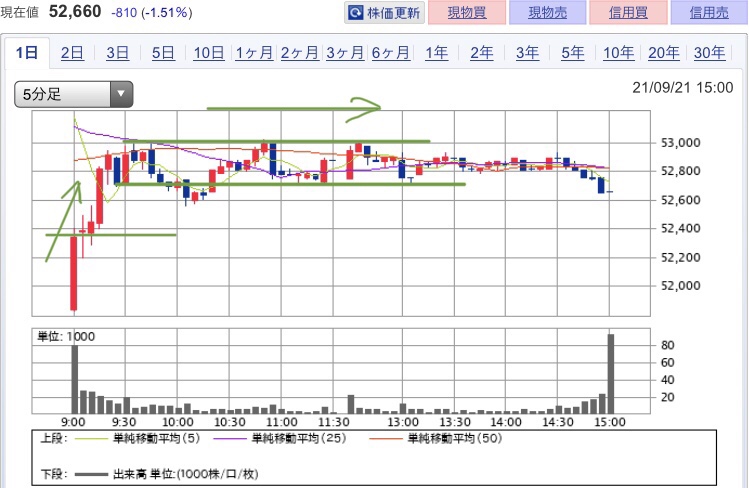Click the refresh icon in 株価更新 button

[x=355, y=12]
